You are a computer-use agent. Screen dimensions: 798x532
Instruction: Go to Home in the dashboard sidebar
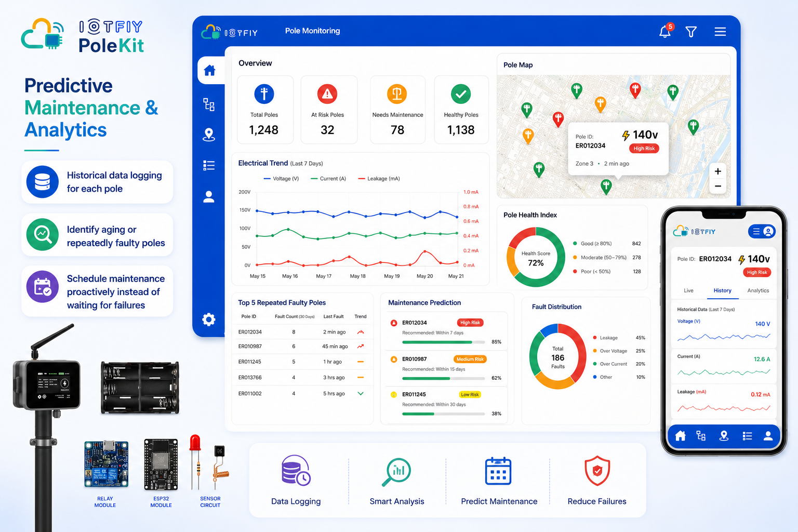[209, 70]
